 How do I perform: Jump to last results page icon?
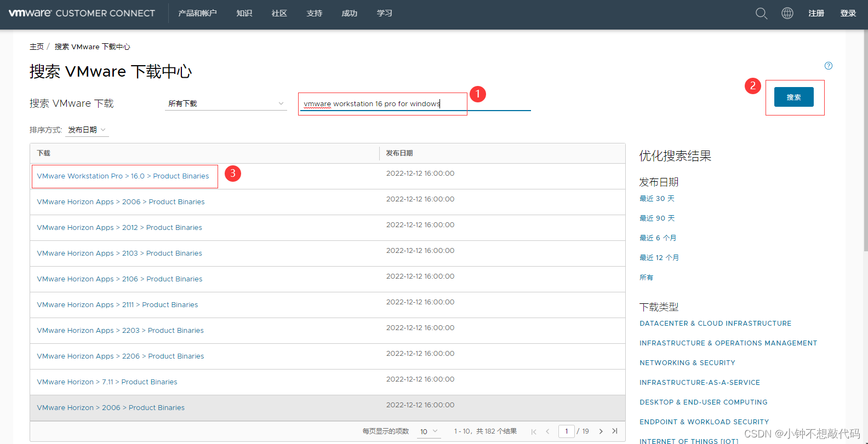coord(615,431)
